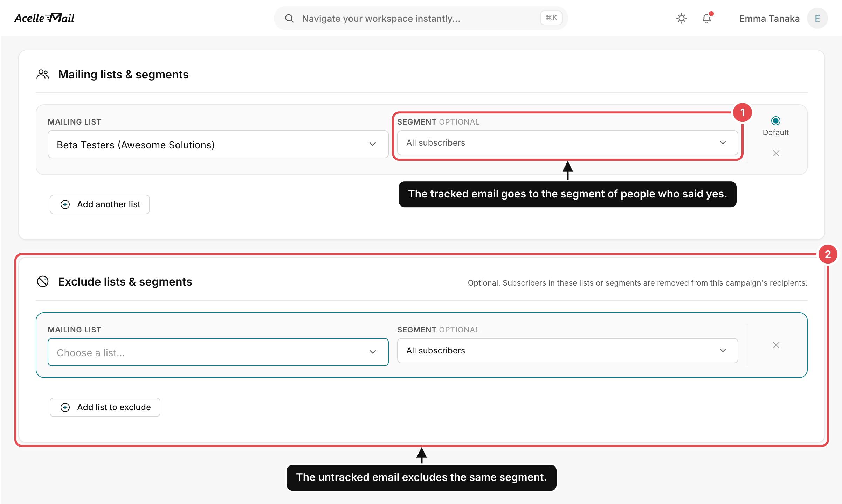Image resolution: width=842 pixels, height=504 pixels.
Task: Click the Exclude lists & segments heading
Action: coord(125,282)
